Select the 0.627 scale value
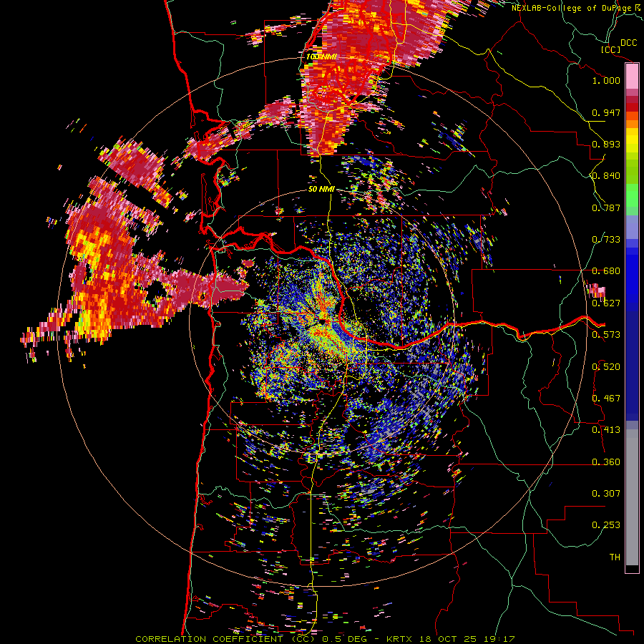Image resolution: width=644 pixels, height=644 pixels. pyautogui.click(x=606, y=303)
